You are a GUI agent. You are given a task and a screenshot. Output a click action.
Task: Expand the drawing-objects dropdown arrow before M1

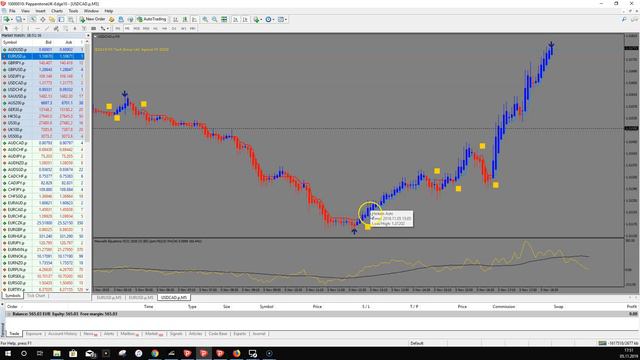108,29
